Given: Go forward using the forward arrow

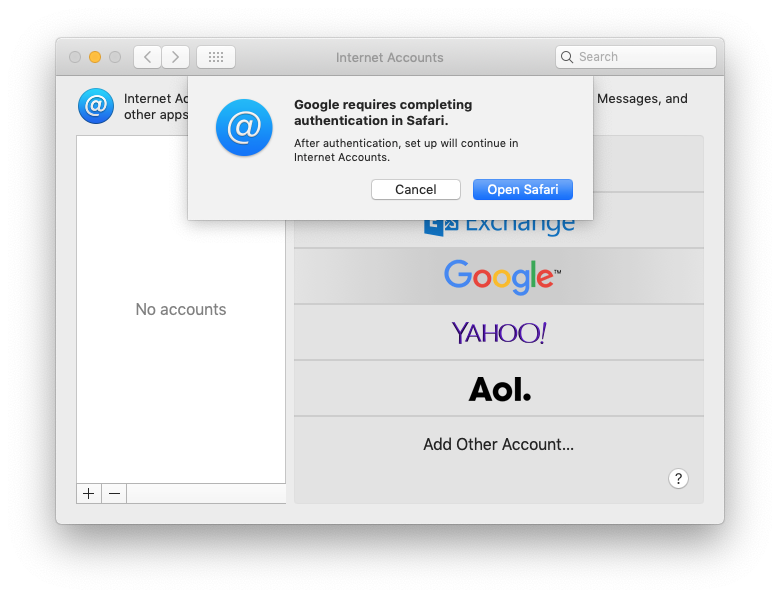Looking at the screenshot, I should click(x=175, y=57).
